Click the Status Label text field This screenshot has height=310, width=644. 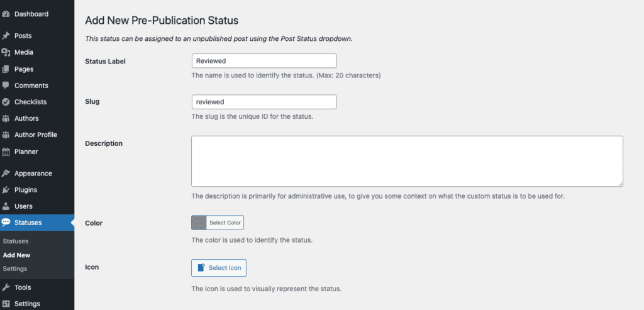coord(264,61)
